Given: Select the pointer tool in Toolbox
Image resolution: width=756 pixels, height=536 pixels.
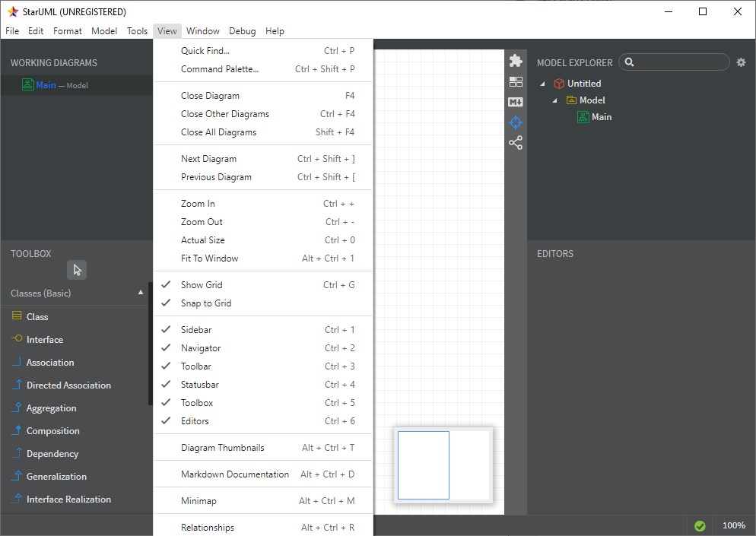Looking at the screenshot, I should coord(77,270).
